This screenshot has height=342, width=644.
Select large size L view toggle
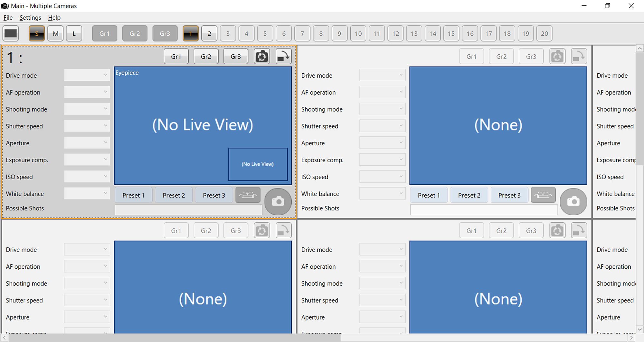[74, 33]
